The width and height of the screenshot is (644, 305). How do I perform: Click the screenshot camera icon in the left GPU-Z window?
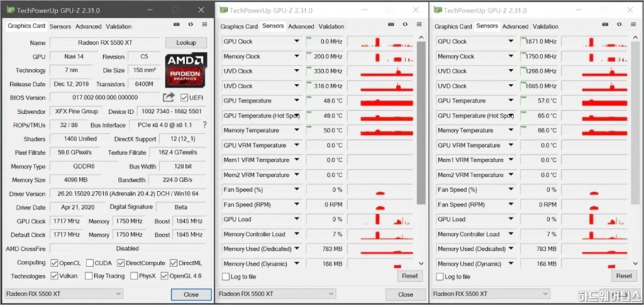(177, 25)
